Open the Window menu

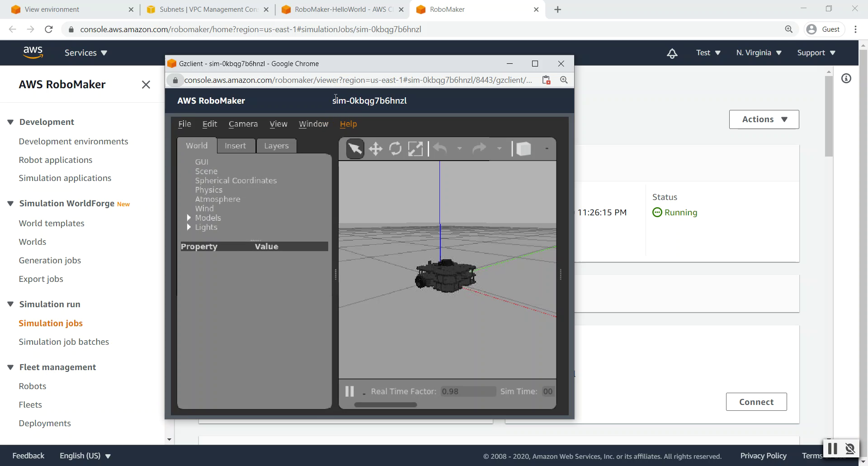click(313, 124)
